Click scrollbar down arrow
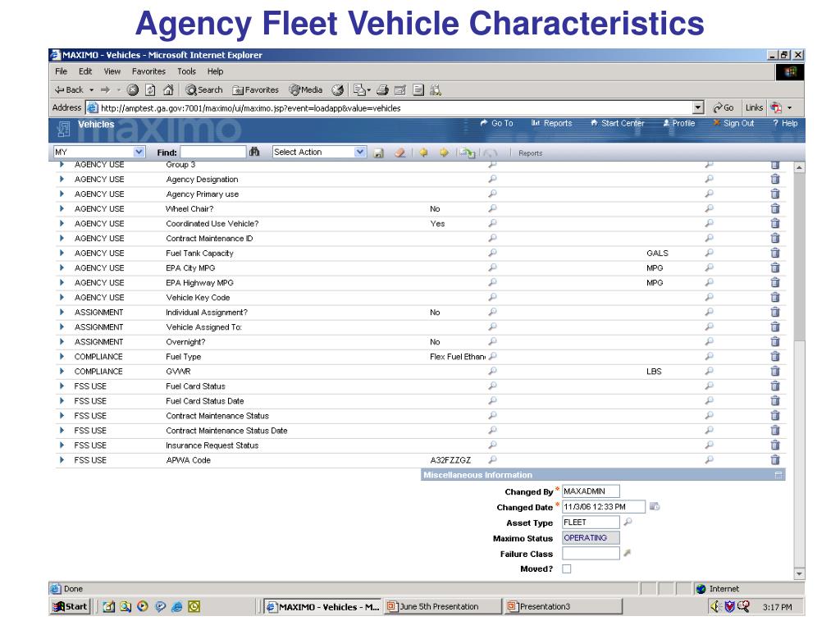840x630 pixels. click(799, 573)
